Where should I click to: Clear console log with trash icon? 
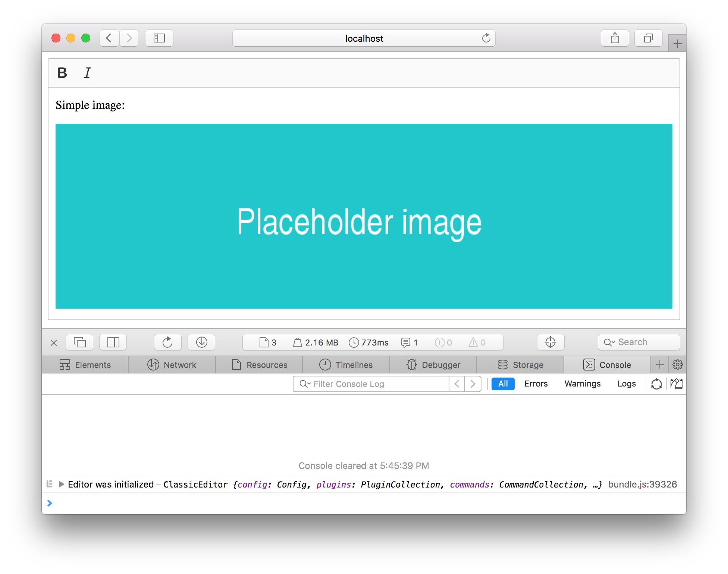click(x=676, y=384)
